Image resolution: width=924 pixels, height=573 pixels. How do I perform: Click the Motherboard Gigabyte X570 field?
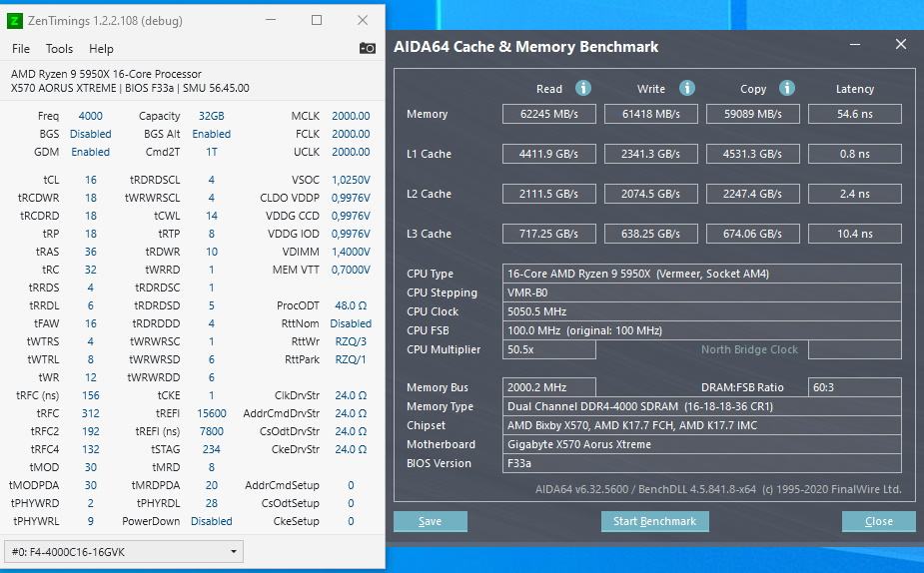[x=702, y=444]
